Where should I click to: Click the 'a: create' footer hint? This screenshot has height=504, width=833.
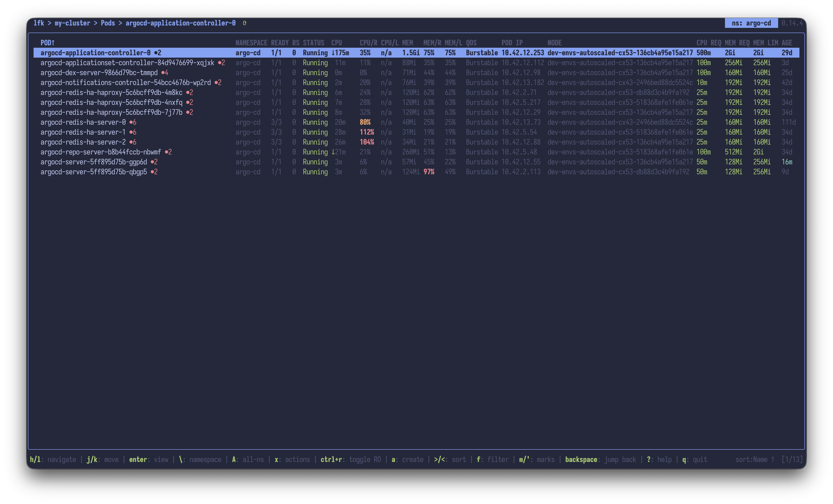[x=407, y=459]
